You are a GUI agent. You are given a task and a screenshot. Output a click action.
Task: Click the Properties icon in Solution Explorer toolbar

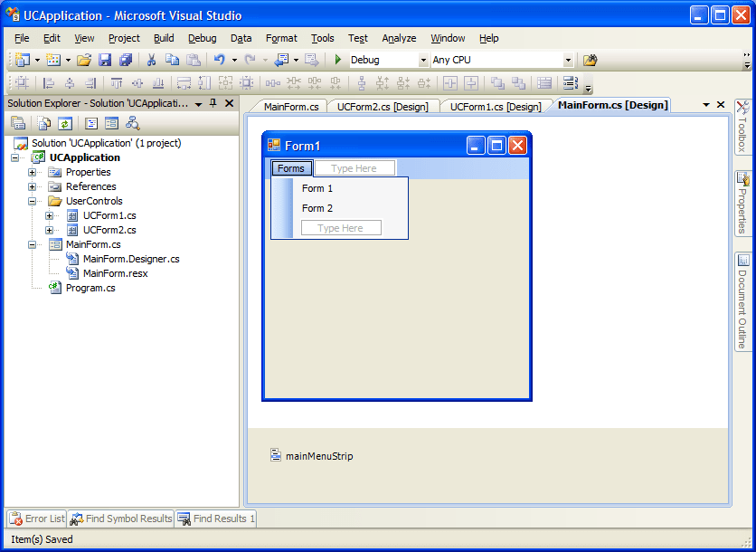[17, 123]
